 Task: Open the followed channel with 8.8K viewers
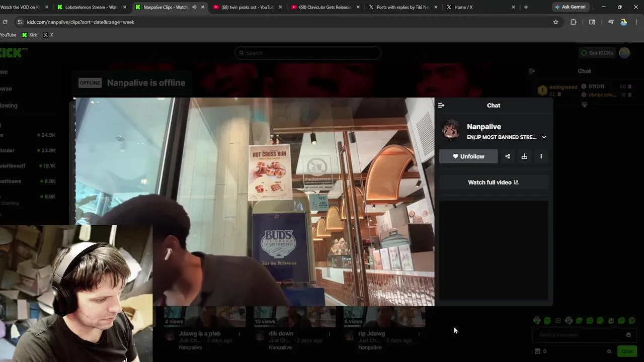[29, 181]
